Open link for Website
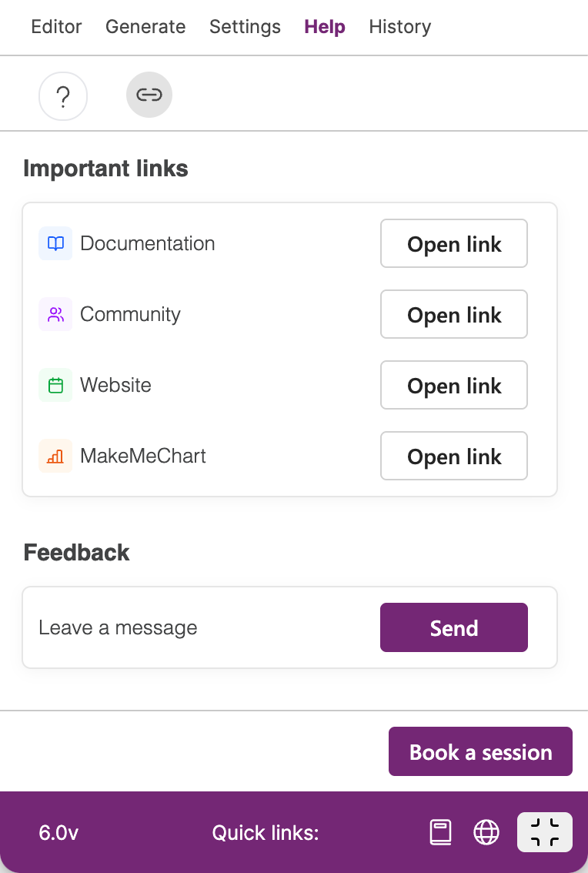The image size is (588, 873). click(x=454, y=385)
